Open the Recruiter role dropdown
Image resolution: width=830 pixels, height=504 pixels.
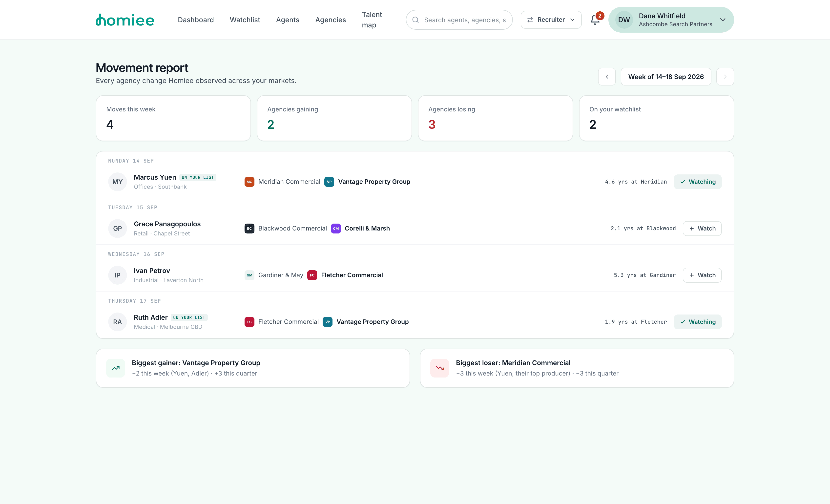click(551, 20)
